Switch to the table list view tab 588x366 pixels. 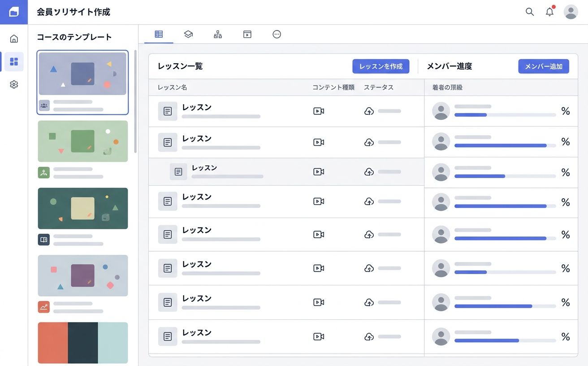pyautogui.click(x=159, y=34)
